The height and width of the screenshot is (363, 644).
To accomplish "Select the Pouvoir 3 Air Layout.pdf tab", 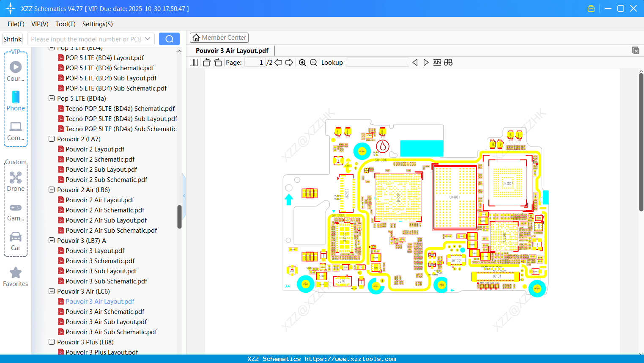I will pyautogui.click(x=232, y=50).
